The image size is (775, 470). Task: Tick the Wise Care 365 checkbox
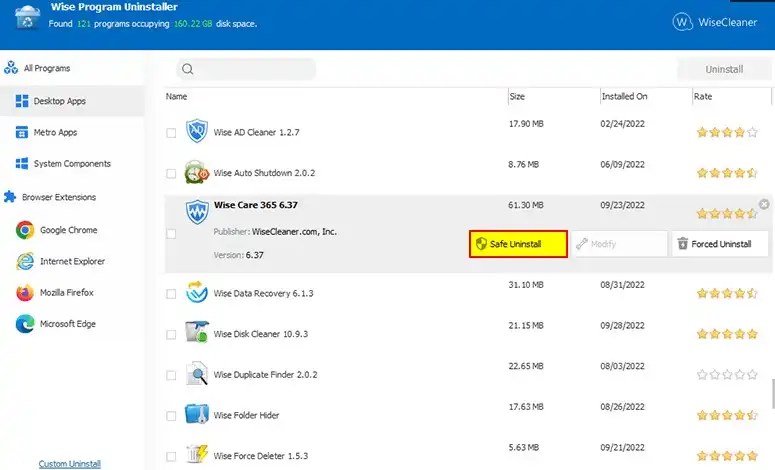click(x=171, y=234)
